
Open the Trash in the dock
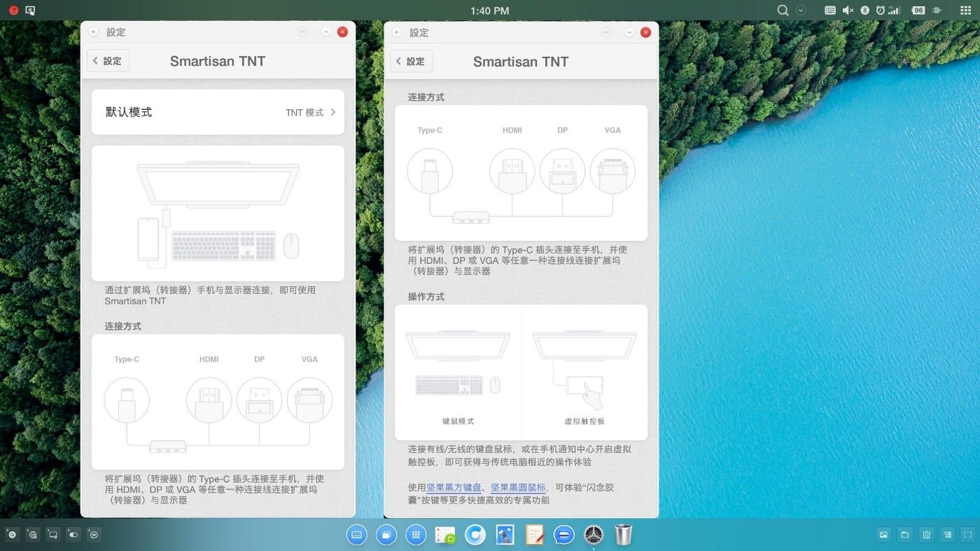point(623,535)
